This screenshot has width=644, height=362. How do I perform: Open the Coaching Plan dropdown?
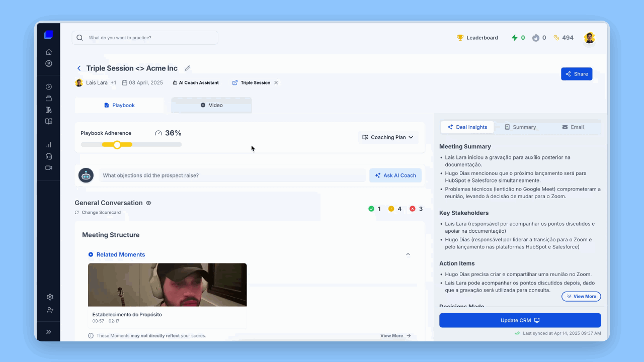coord(388,137)
